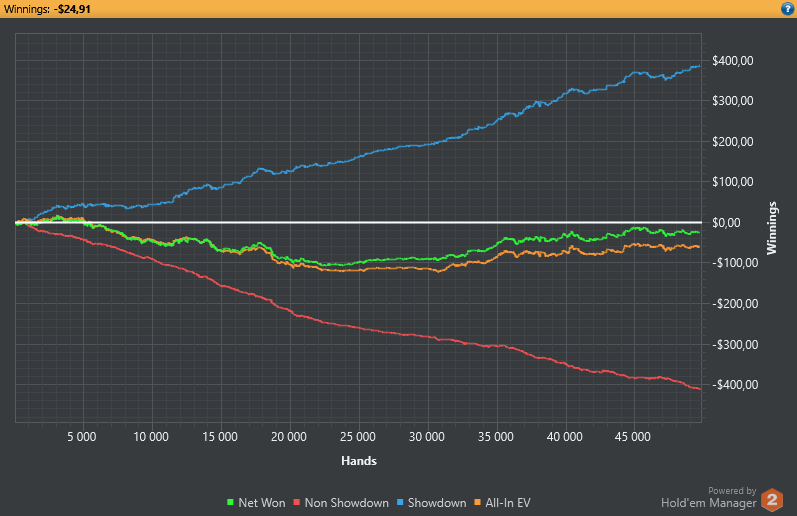
Task: Toggle the Showdown legend entry
Action: (x=432, y=503)
